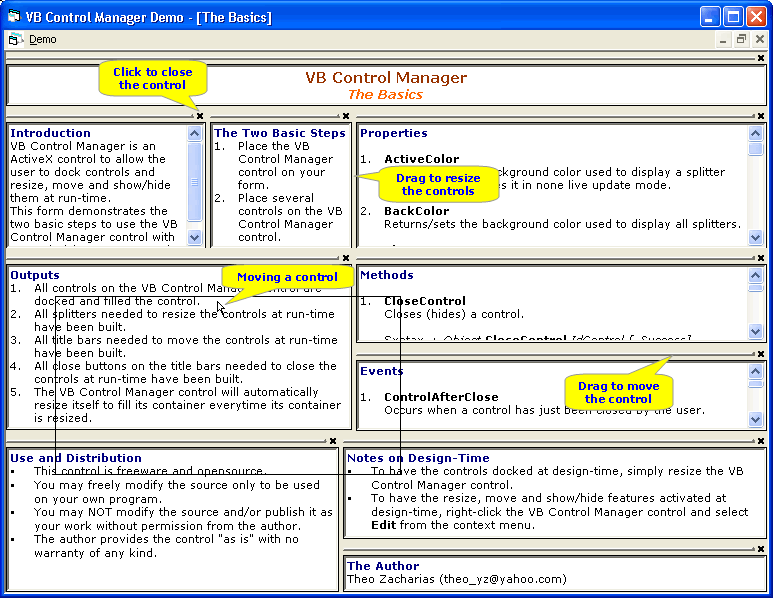Close the Notes on Design-Time panel
The image size is (773, 598).
point(761,440)
